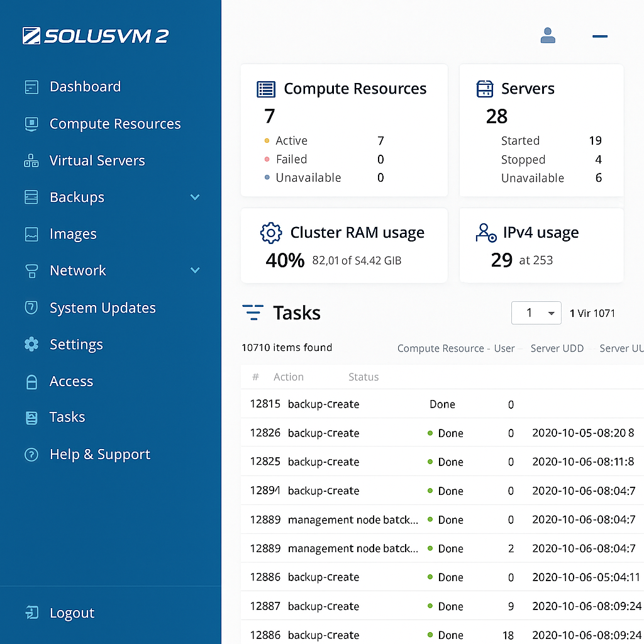Click the Images picture icon
The width and height of the screenshot is (644, 644).
(x=31, y=234)
